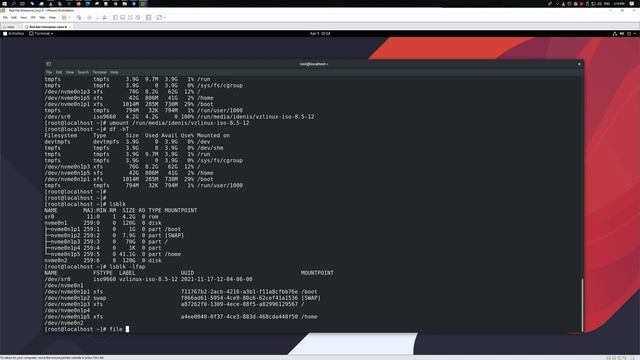Image resolution: width=640 pixels, height=360 pixels.
Task: Expand the GNOME system menu arrow
Action: (x=635, y=33)
